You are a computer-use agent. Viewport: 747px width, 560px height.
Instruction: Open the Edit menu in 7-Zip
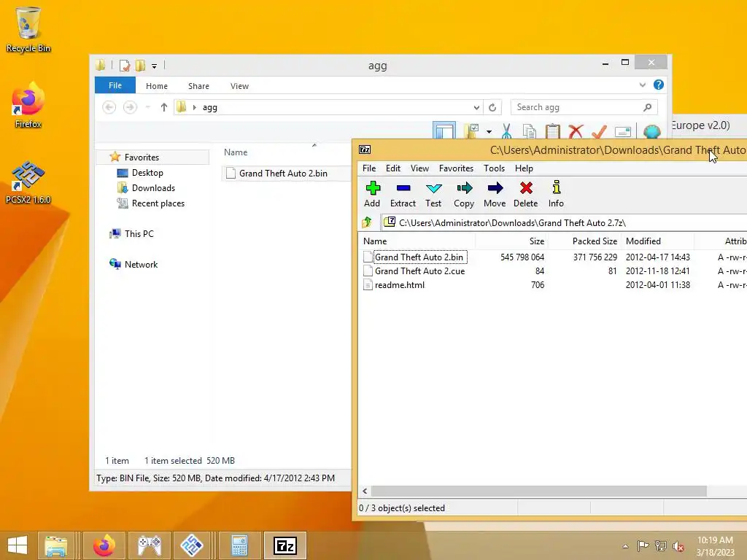click(393, 168)
